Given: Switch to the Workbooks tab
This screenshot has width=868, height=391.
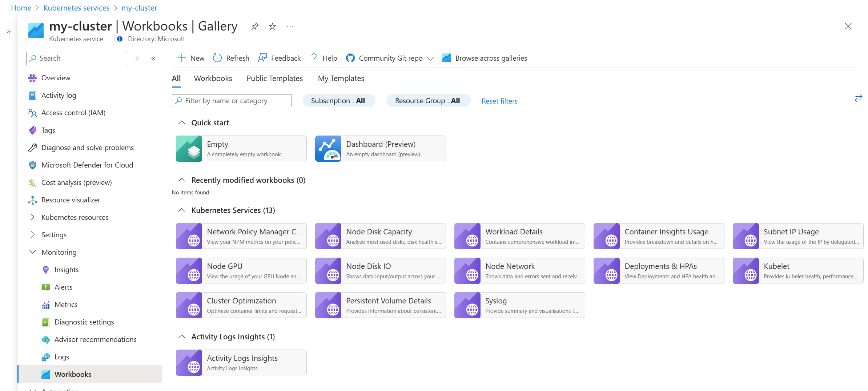Looking at the screenshot, I should coord(213,78).
